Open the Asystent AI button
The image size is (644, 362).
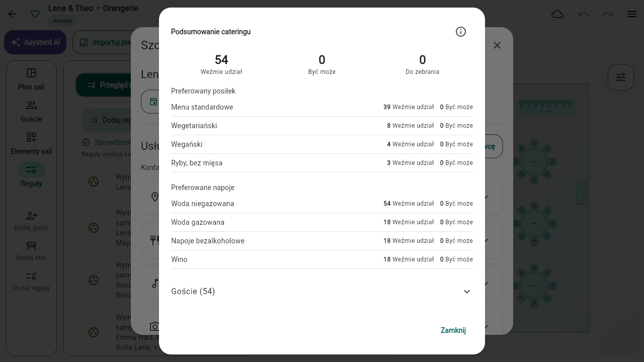click(35, 42)
